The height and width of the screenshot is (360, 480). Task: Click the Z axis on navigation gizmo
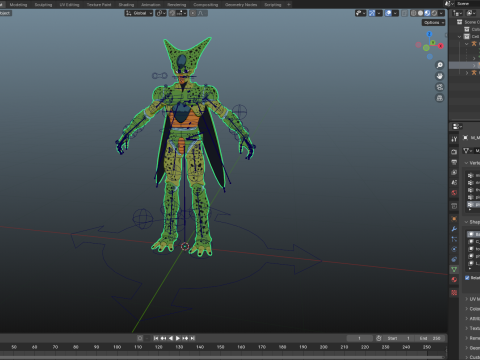point(429,34)
